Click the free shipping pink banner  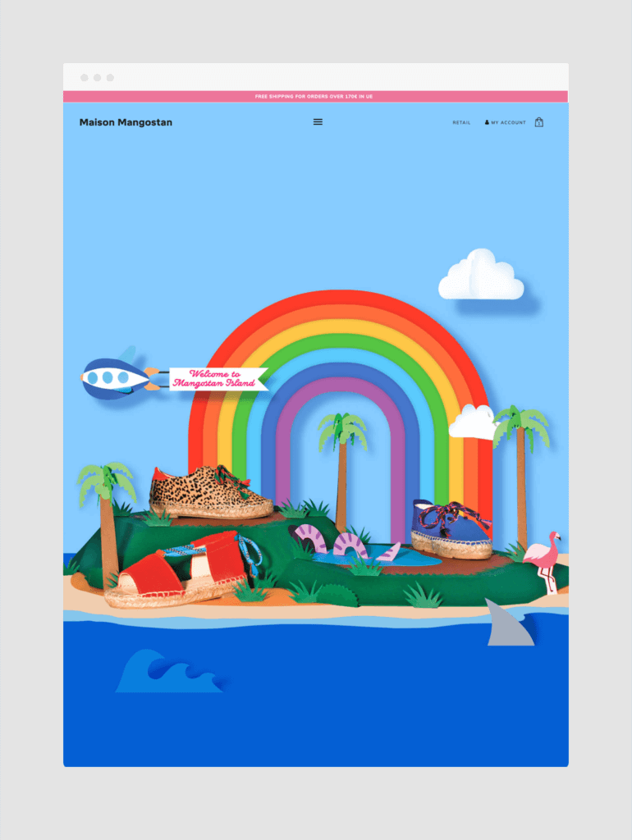coord(316,97)
